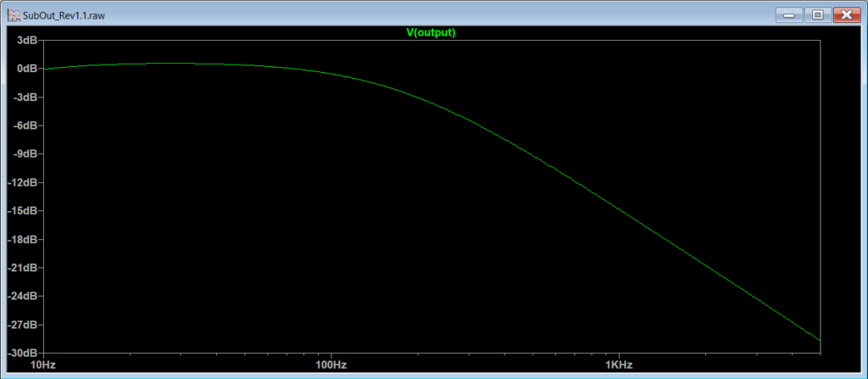Click the -24dB axis label
868x379 pixels.
[24, 296]
